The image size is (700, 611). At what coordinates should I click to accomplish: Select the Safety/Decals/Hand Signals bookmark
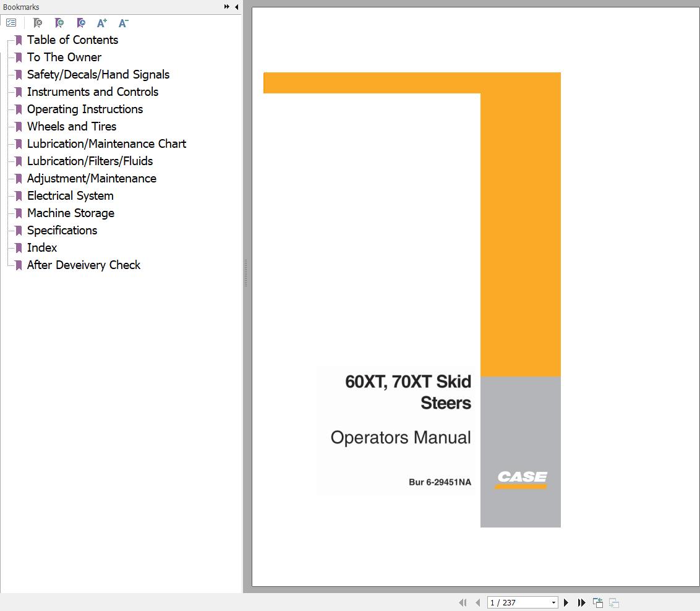click(x=98, y=75)
